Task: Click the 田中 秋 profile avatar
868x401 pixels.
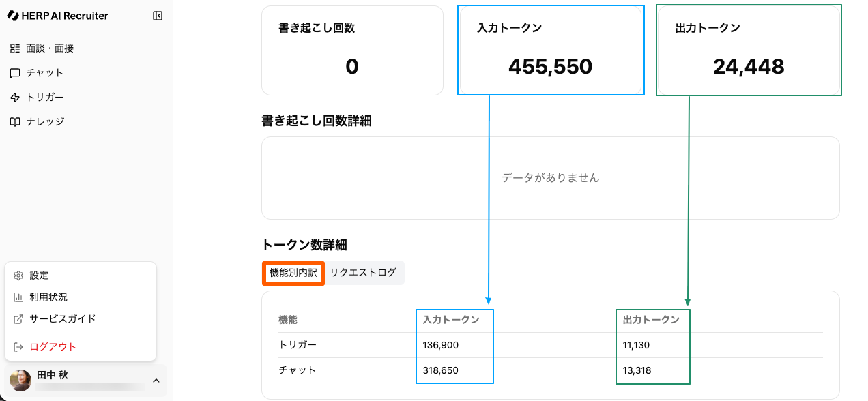Action: pyautogui.click(x=20, y=381)
